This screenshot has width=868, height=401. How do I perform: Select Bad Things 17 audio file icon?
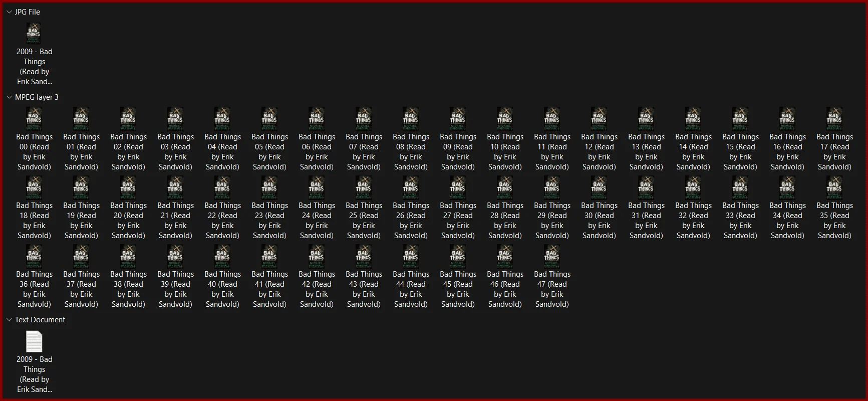coord(834,119)
